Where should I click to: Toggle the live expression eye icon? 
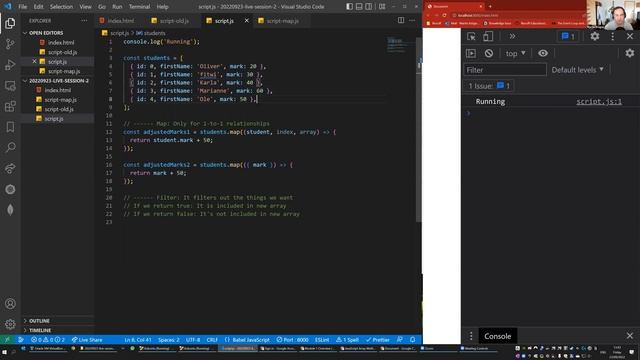click(x=543, y=53)
